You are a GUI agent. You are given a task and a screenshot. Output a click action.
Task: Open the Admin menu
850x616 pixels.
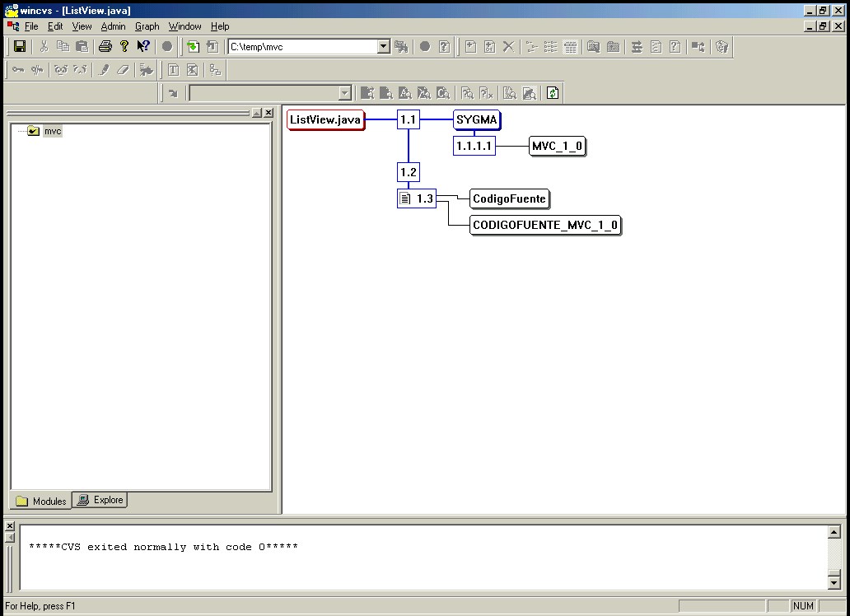(113, 26)
